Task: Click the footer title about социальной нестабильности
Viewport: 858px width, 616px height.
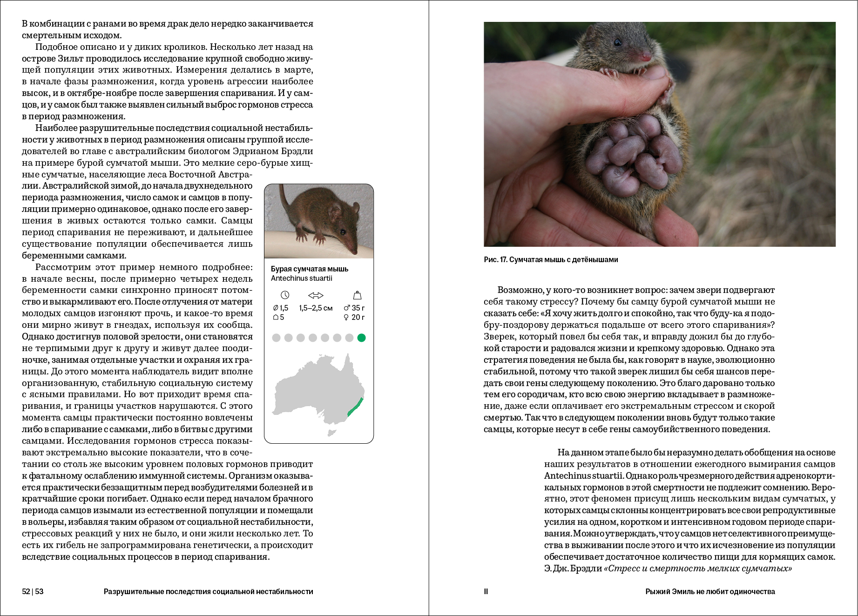Action: [x=208, y=592]
